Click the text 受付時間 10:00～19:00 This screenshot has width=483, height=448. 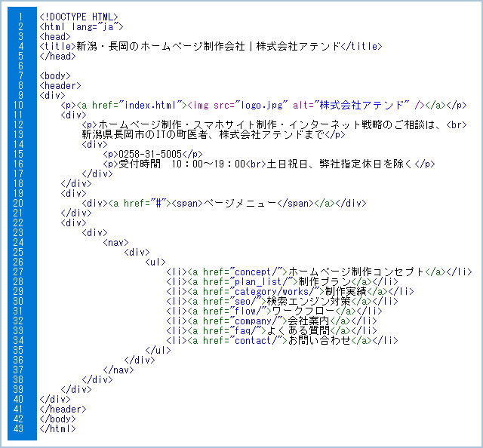pos(182,164)
